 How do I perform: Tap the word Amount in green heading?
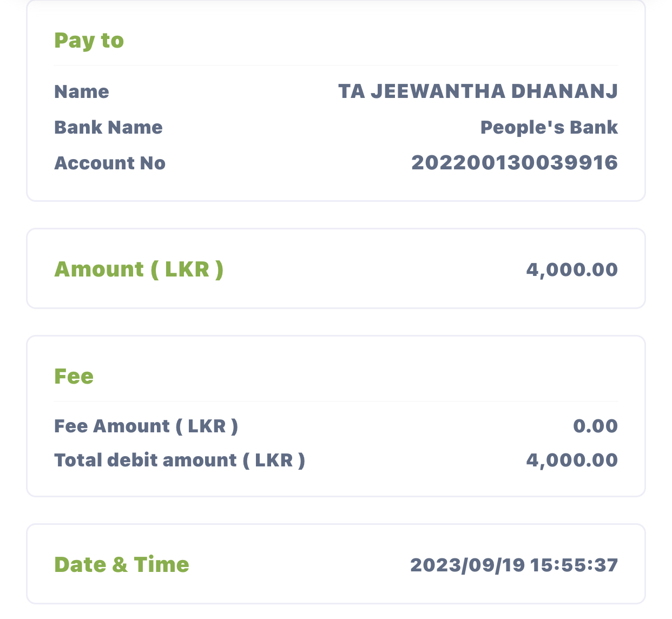[x=99, y=269]
